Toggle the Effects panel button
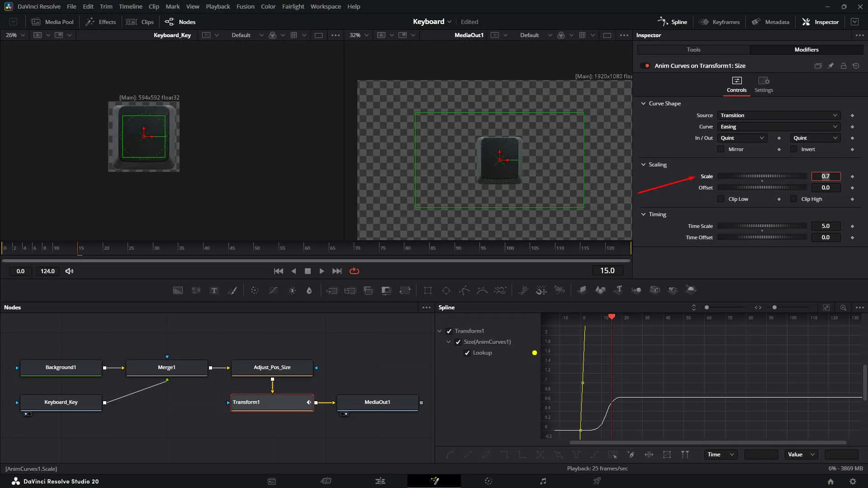 point(100,22)
